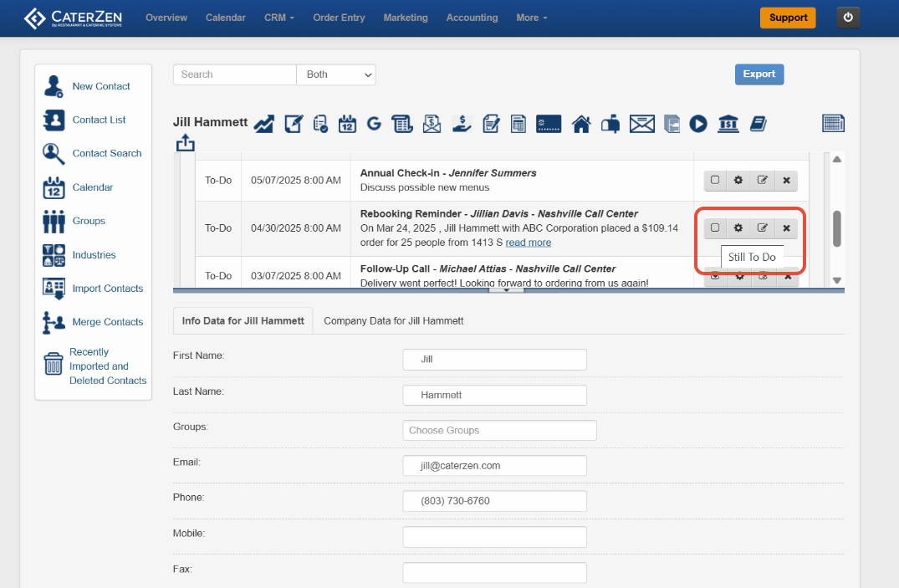
Task: Open Calendar in the top navigation
Action: pos(225,18)
